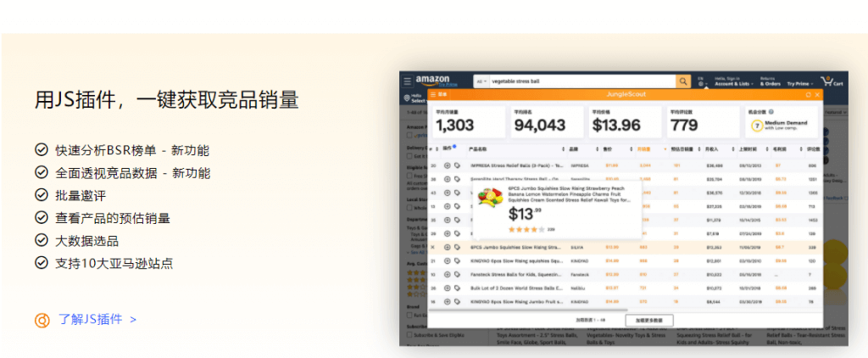Click the help icon next to 机会分数

[x=771, y=112]
